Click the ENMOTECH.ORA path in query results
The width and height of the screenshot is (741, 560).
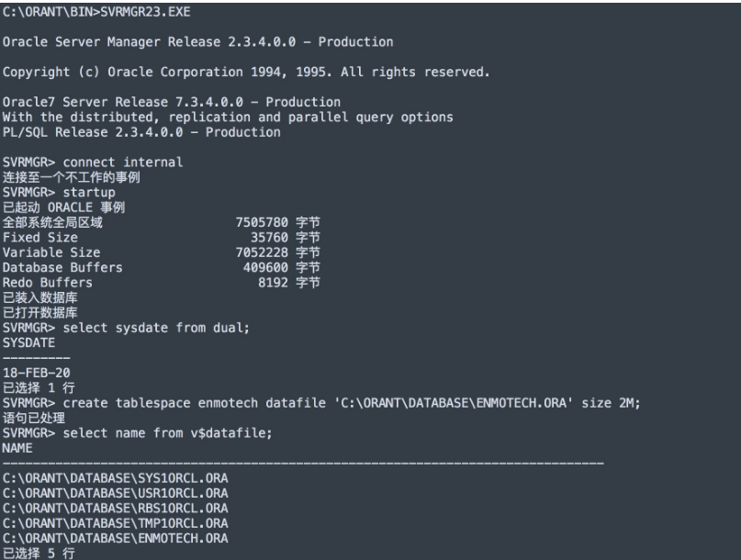[115, 537]
